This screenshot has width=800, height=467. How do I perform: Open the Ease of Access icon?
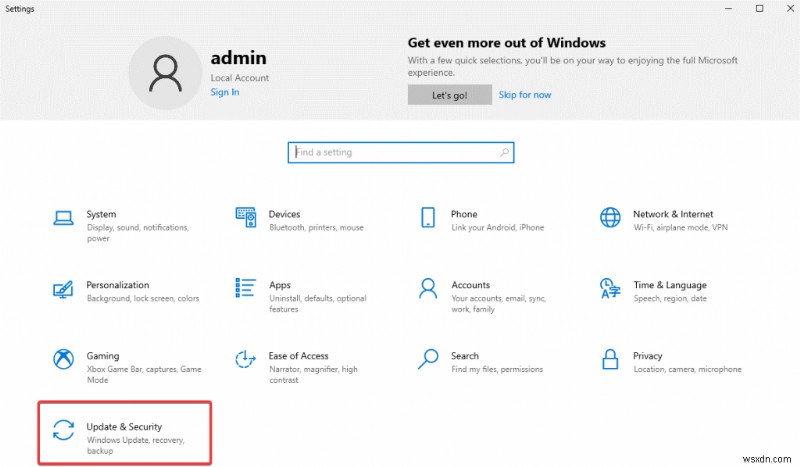coord(245,359)
